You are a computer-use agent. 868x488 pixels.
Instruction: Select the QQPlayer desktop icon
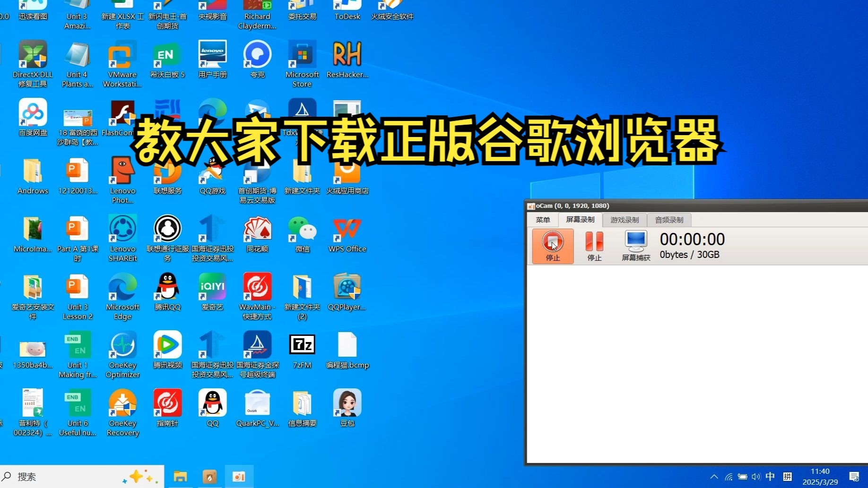point(347,292)
